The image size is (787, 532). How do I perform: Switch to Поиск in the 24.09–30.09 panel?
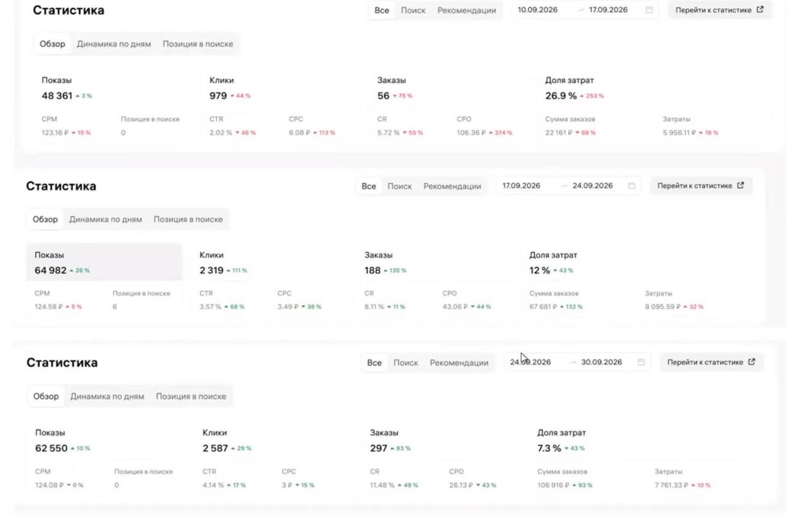pyautogui.click(x=406, y=363)
